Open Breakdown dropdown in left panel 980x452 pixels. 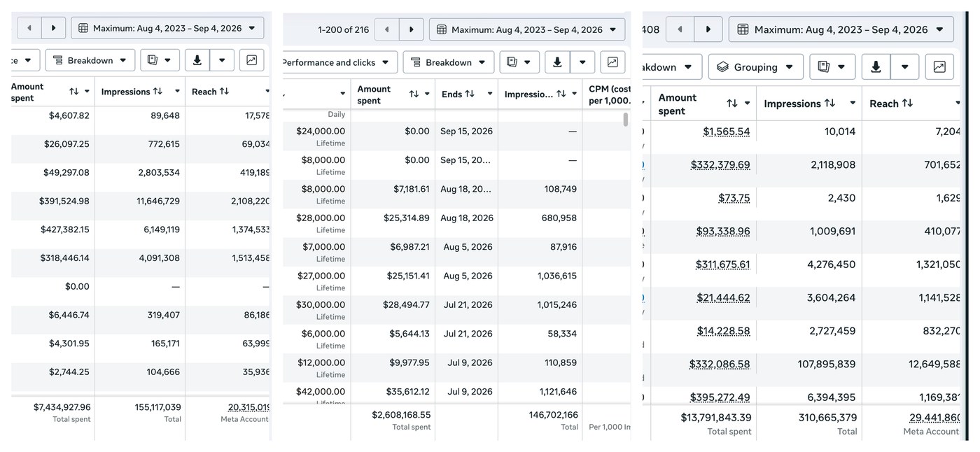[90, 60]
